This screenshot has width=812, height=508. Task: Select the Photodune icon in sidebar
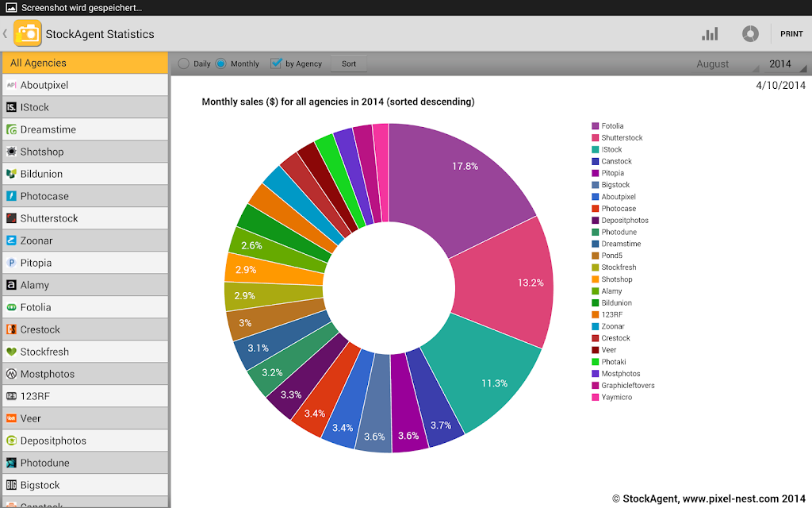click(x=11, y=463)
